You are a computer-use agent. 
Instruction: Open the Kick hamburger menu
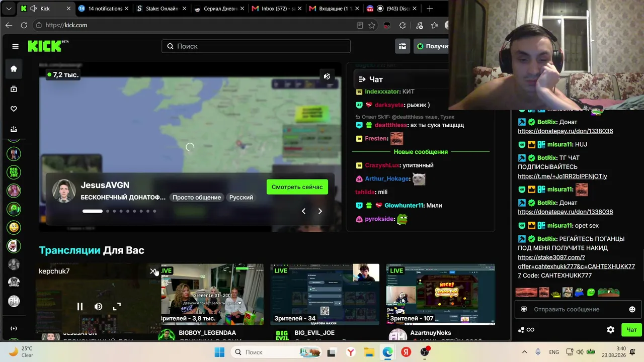pyautogui.click(x=16, y=46)
